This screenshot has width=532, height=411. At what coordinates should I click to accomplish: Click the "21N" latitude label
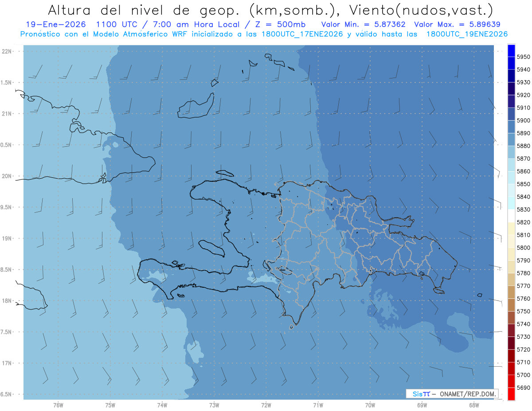click(x=7, y=114)
